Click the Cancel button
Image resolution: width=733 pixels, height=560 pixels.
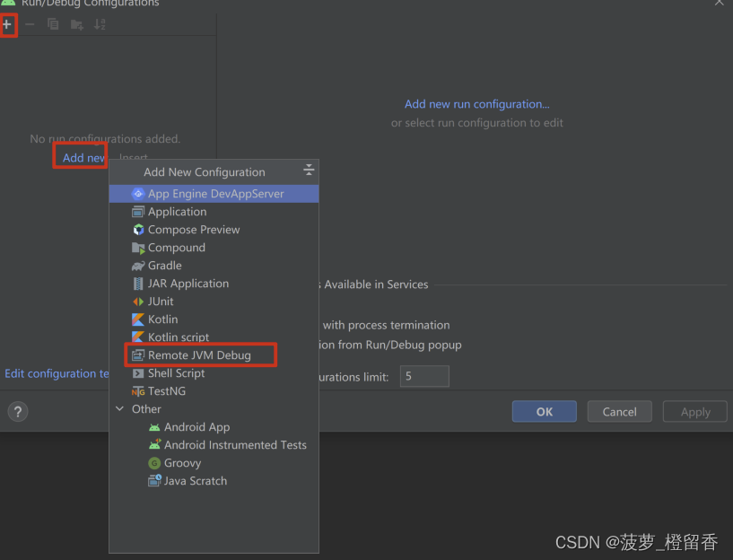coord(619,411)
